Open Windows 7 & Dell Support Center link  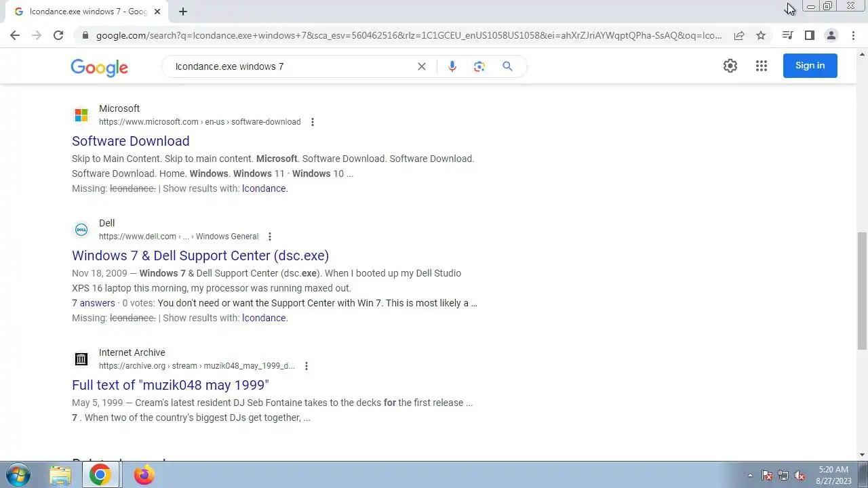pyautogui.click(x=201, y=256)
